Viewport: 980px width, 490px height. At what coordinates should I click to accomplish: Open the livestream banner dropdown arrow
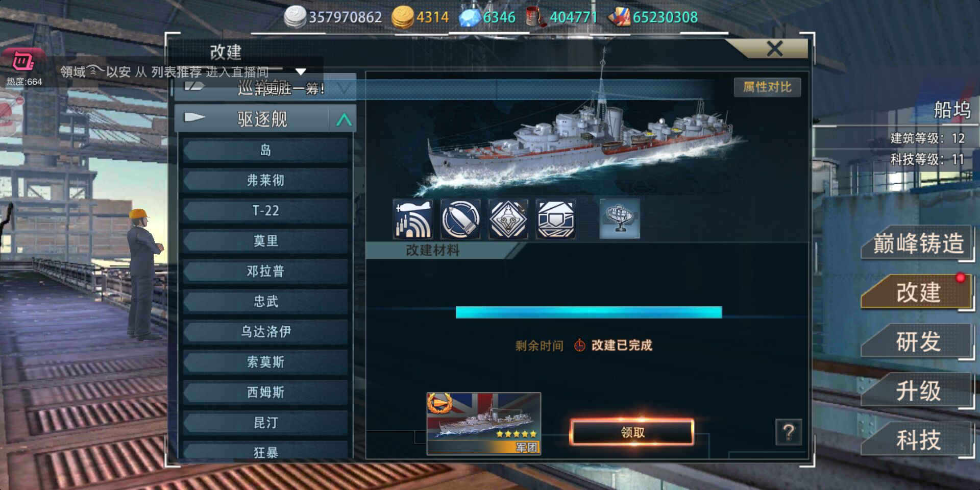click(301, 72)
